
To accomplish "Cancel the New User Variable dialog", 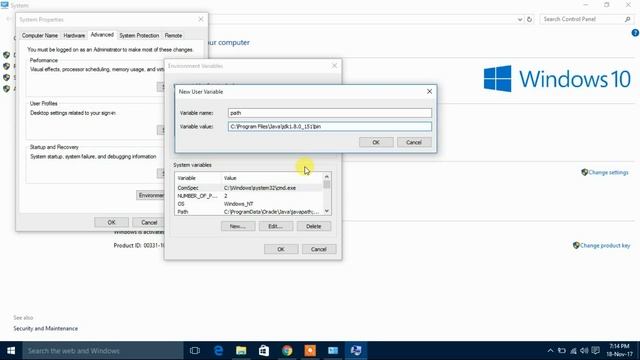I will pos(414,142).
